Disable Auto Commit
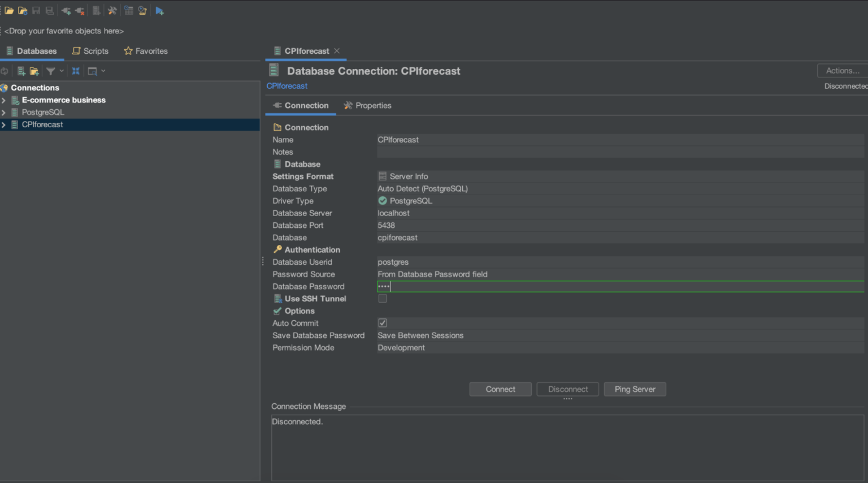This screenshot has width=868, height=483. pyautogui.click(x=383, y=322)
